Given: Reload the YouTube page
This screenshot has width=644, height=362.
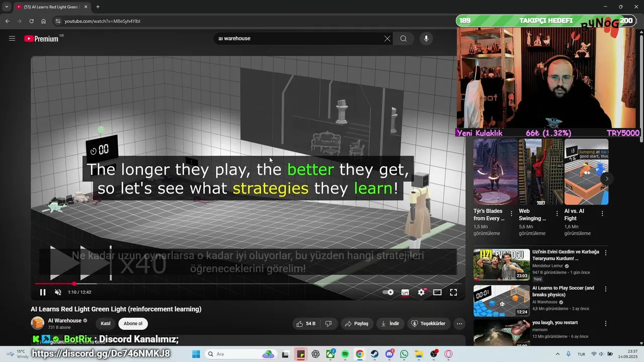Looking at the screenshot, I should click(x=31, y=21).
